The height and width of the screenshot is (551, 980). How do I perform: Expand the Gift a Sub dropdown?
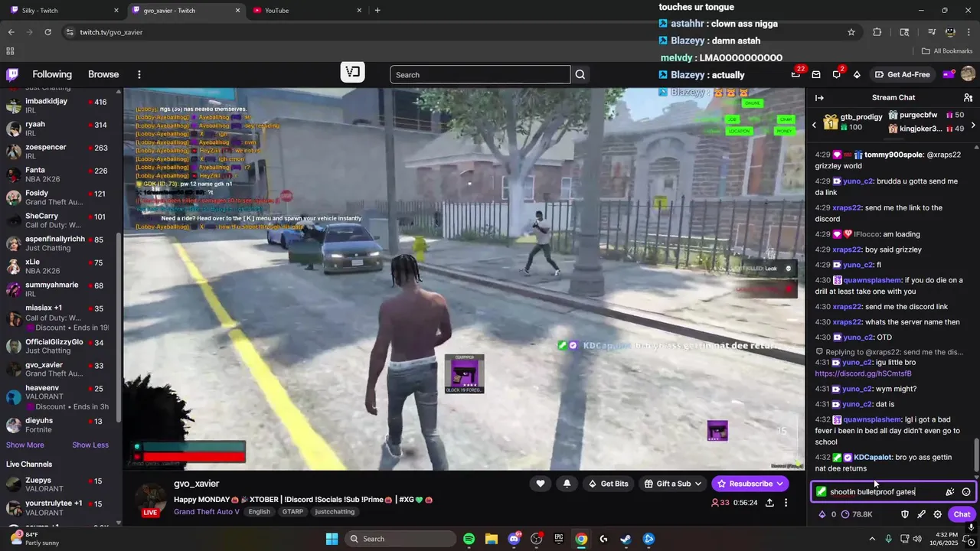pyautogui.click(x=672, y=484)
